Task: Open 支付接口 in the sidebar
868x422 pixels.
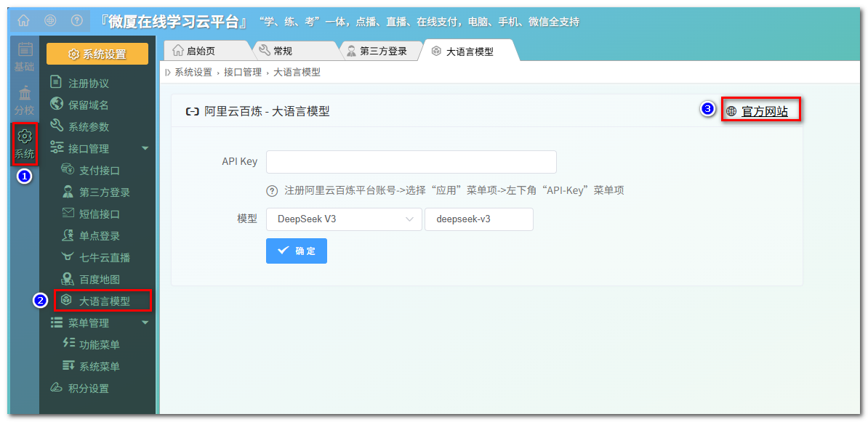Action: 99,171
